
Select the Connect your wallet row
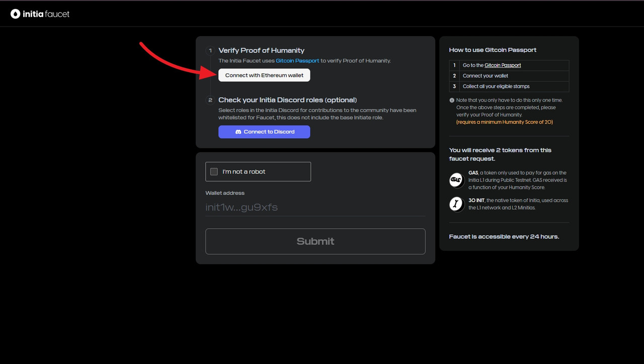point(509,76)
